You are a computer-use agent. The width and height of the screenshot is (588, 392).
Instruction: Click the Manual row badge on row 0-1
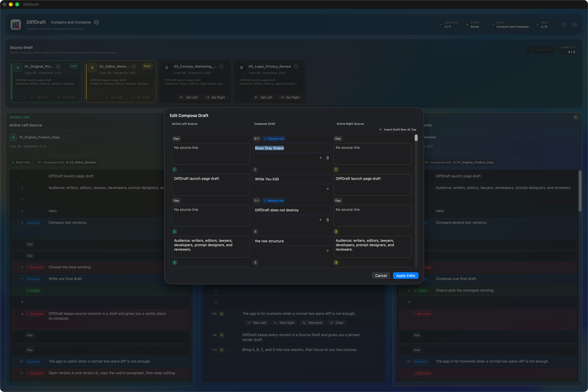[x=274, y=138]
